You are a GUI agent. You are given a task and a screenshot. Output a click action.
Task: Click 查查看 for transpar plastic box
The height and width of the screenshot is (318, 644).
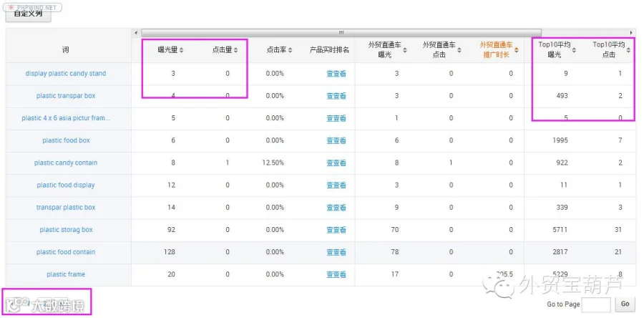336,208
